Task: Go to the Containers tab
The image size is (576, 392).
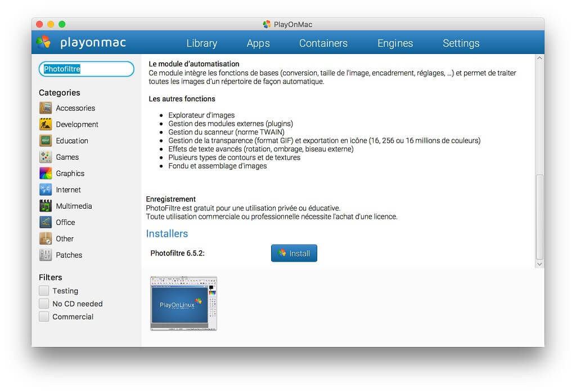Action: click(323, 43)
